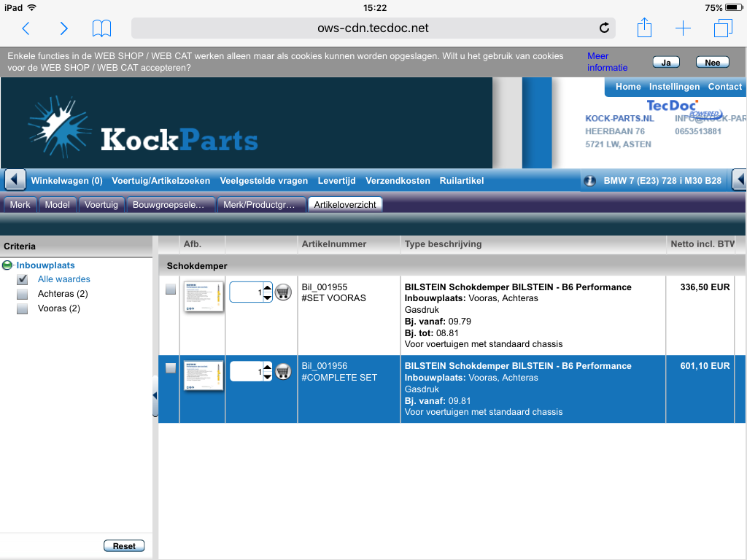747x560 pixels.
Task: Switch to the Voertuig tab
Action: tap(101, 205)
